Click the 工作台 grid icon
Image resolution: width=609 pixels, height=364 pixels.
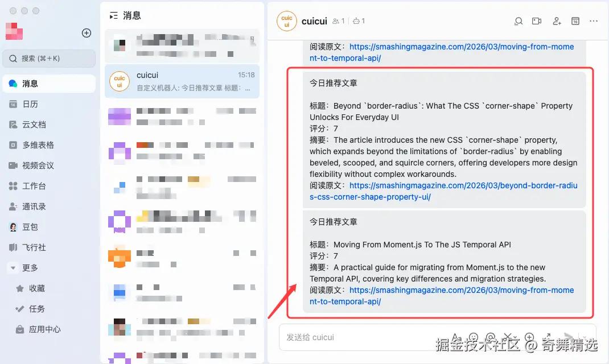(13, 186)
